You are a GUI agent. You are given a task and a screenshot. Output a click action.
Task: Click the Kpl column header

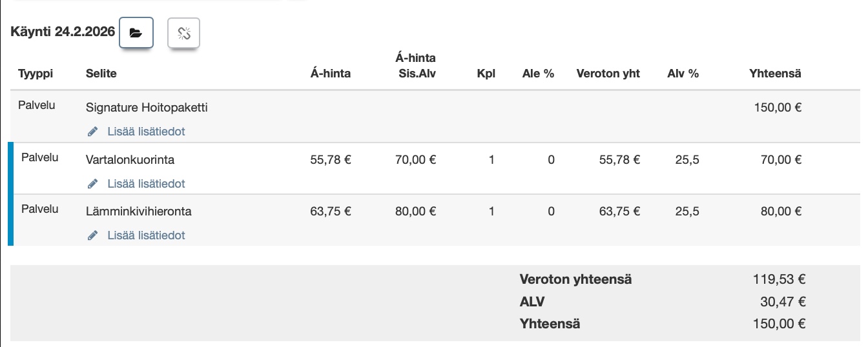tap(486, 74)
